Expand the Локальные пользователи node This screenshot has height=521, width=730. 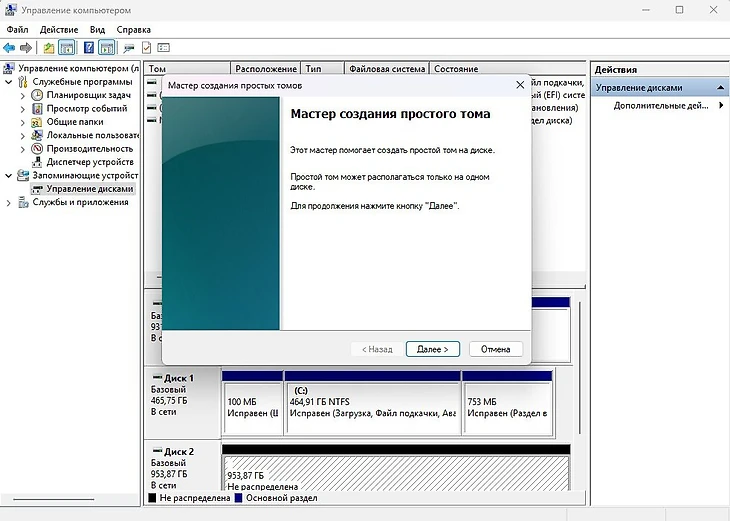click(x=22, y=135)
